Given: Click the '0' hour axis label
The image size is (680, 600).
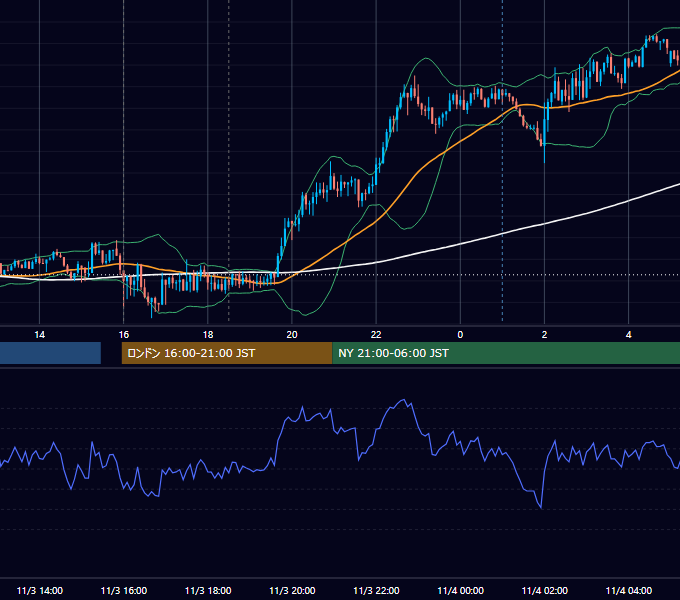Looking at the screenshot, I should [460, 335].
